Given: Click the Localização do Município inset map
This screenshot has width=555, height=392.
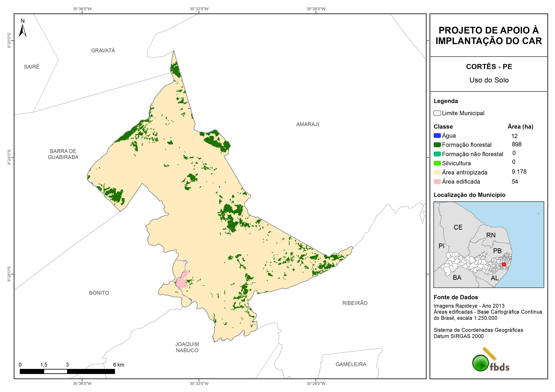Looking at the screenshot, I should point(489,244).
